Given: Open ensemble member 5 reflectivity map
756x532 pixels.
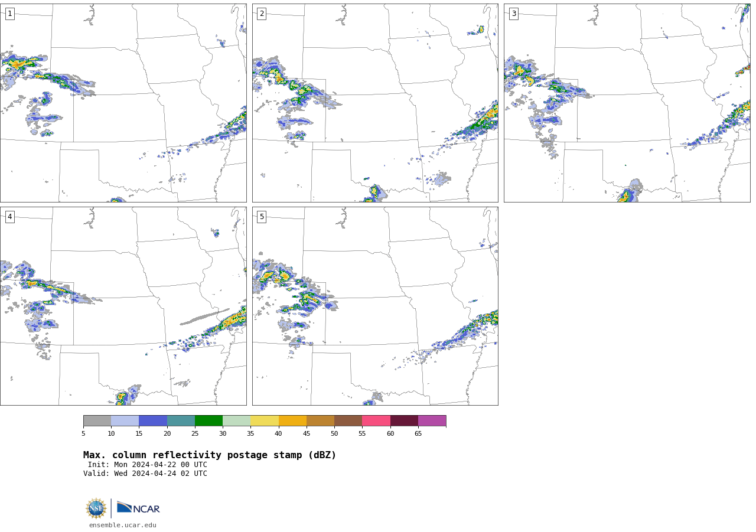Looking at the screenshot, I should [x=375, y=306].
